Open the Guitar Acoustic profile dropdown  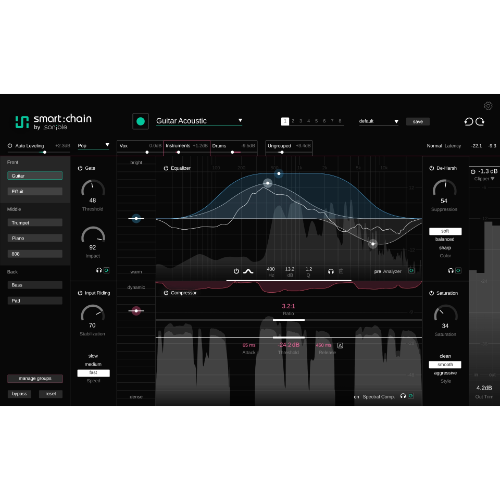[199, 121]
